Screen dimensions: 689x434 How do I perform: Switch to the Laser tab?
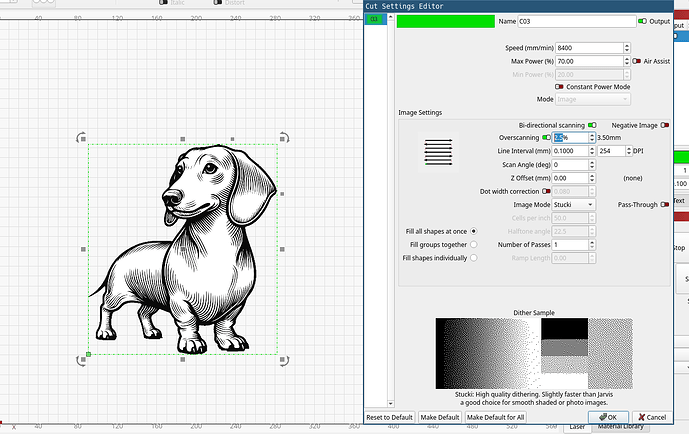[577, 427]
